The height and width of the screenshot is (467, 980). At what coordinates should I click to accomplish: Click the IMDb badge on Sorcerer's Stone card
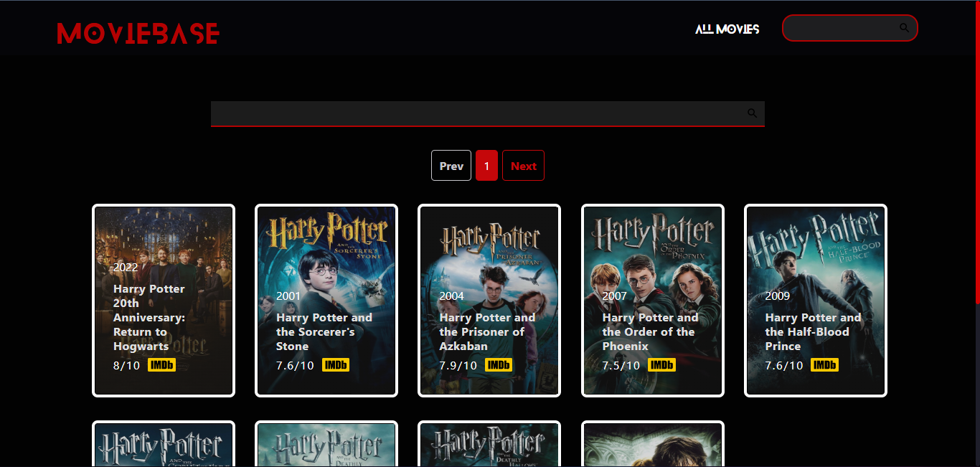pos(336,364)
